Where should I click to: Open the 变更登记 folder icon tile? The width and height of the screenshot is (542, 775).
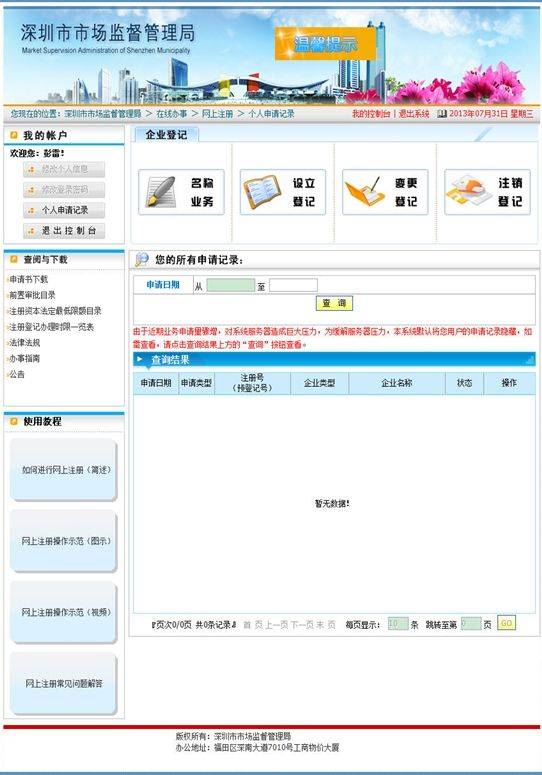[x=385, y=192]
